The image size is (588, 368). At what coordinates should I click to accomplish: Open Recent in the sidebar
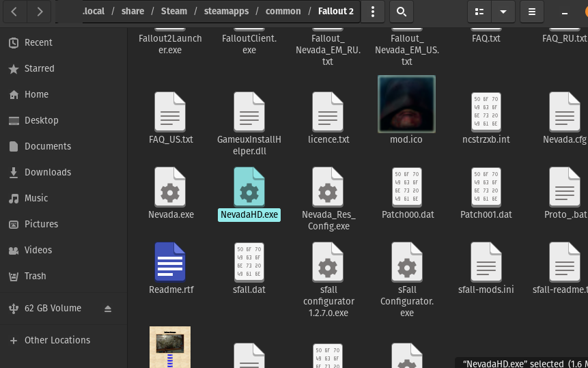(x=64, y=43)
